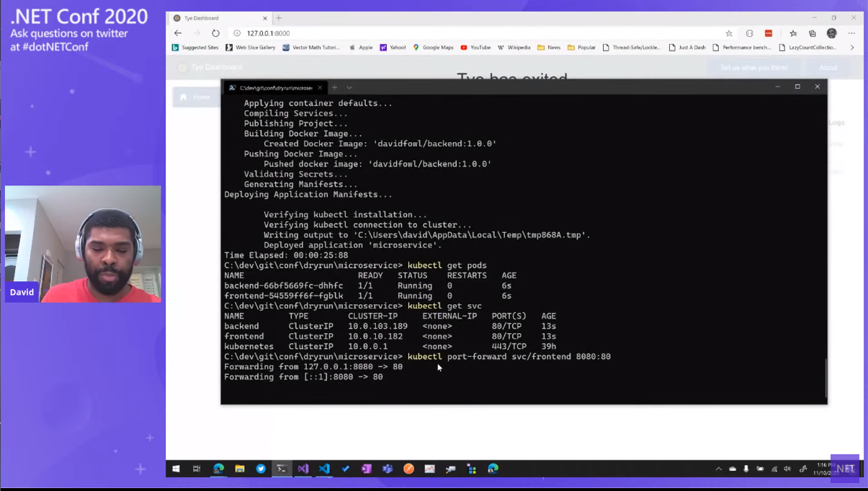
Task: Open Task View on the taskbar
Action: tap(197, 469)
